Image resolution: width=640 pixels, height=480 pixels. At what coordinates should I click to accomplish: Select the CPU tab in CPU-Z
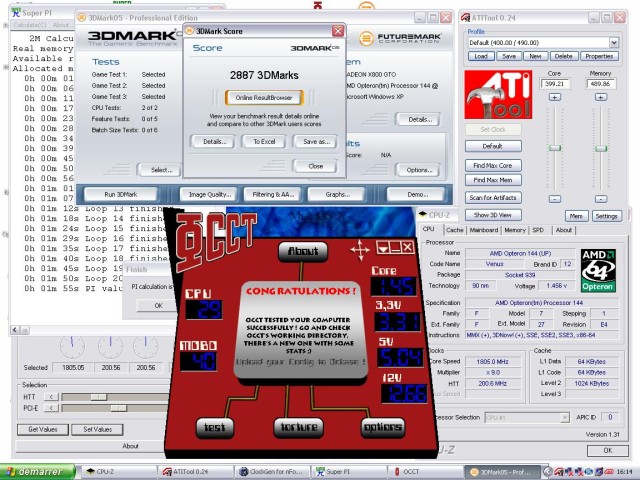[429, 229]
